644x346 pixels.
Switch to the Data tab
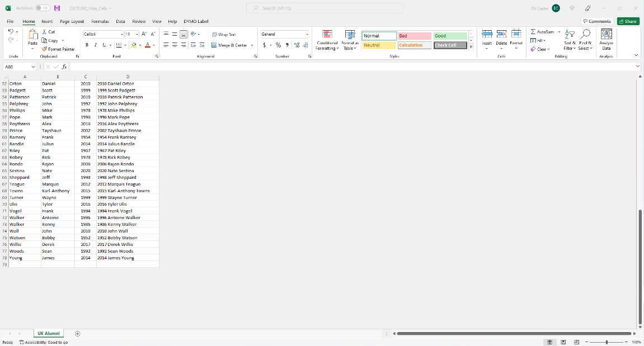(x=120, y=21)
